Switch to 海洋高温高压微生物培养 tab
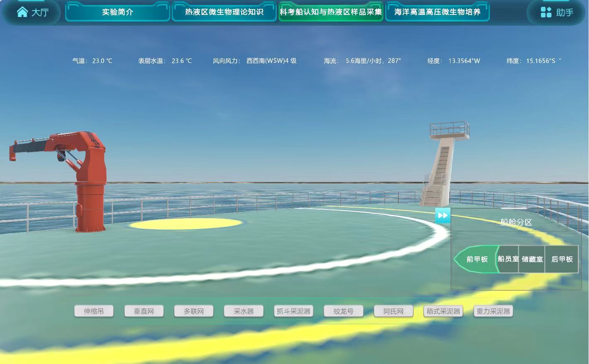 (x=438, y=12)
